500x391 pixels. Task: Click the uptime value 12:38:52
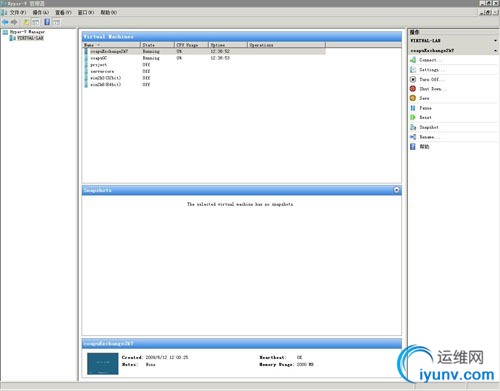(x=220, y=51)
